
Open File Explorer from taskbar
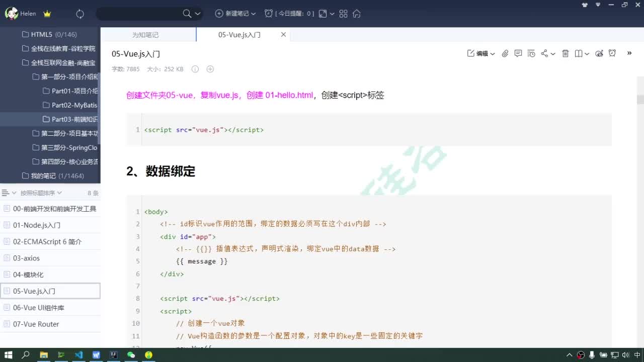click(x=44, y=355)
